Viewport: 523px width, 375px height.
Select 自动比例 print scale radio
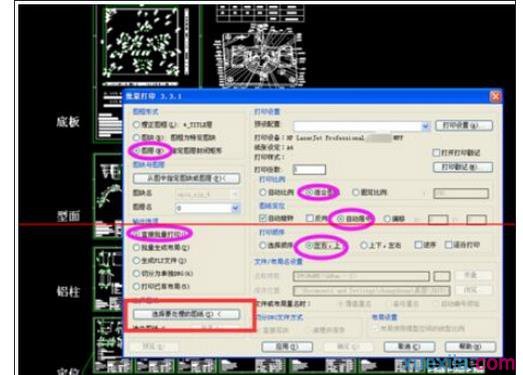[263, 193]
